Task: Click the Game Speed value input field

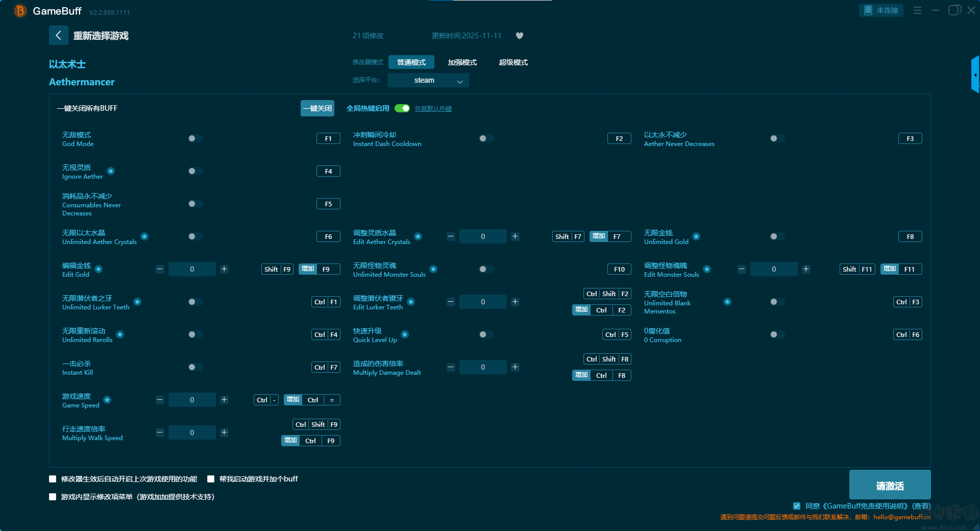Action: 192,400
